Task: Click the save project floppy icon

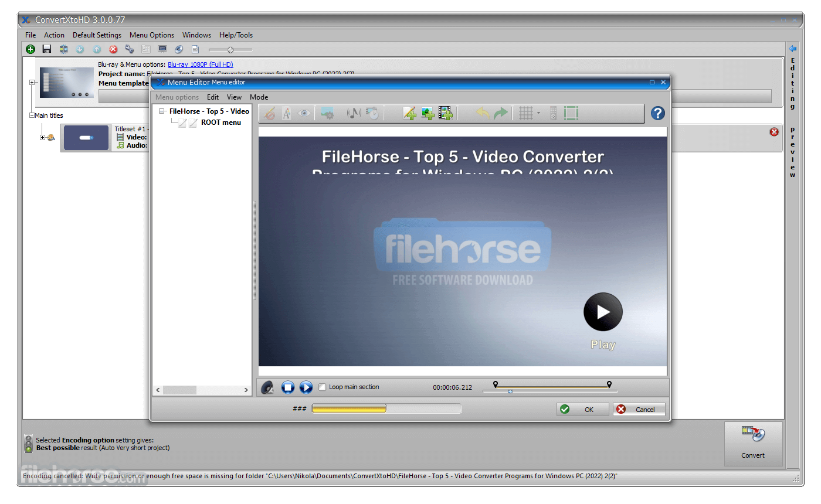Action: click(x=47, y=50)
